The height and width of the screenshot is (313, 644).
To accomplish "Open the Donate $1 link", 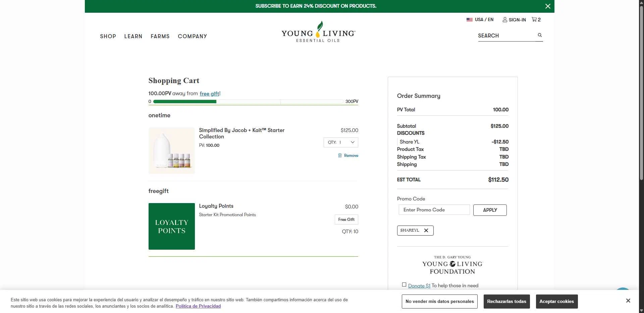I will point(419,286).
